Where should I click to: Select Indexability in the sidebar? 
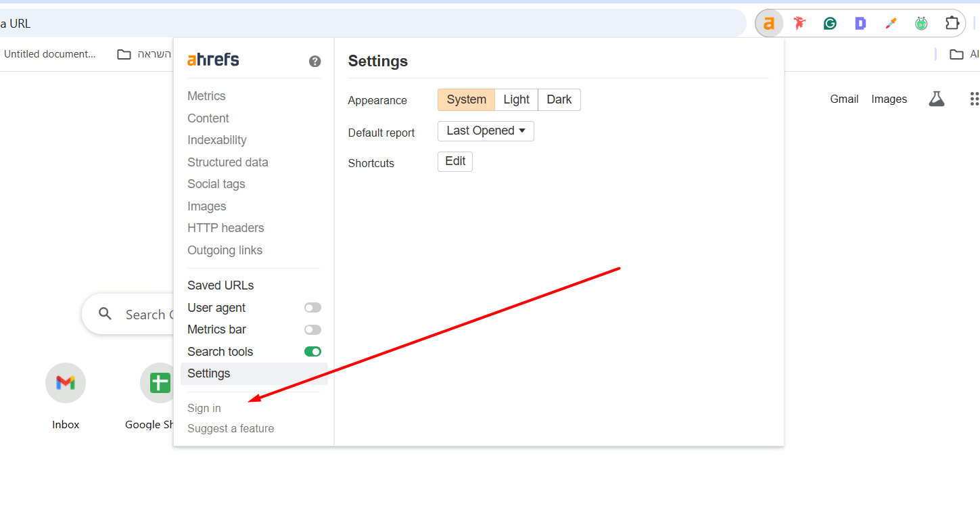point(217,140)
